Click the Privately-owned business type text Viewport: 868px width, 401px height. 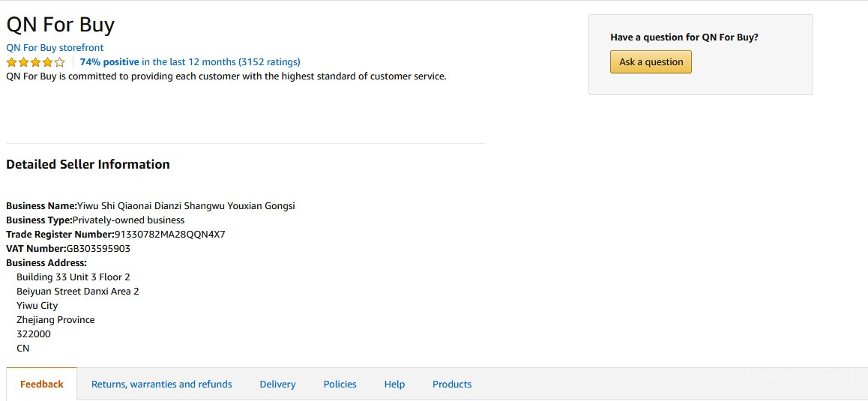pyautogui.click(x=128, y=220)
